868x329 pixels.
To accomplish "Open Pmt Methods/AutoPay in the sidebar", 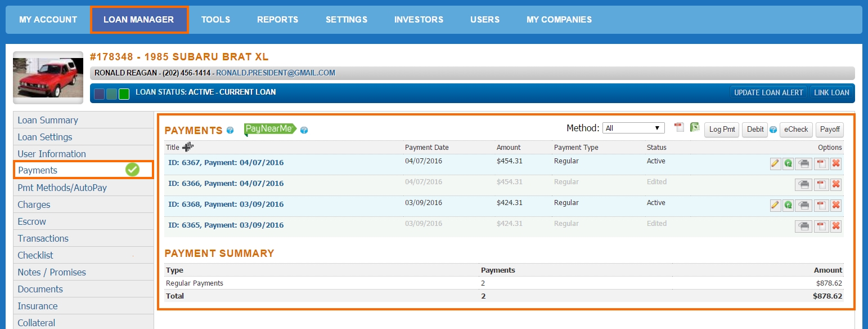I will pos(83,188).
